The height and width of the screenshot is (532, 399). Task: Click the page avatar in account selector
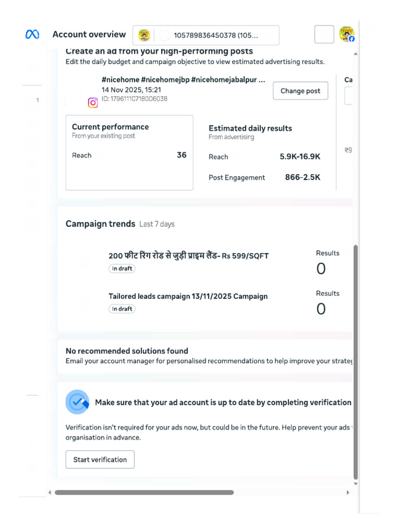tap(144, 35)
